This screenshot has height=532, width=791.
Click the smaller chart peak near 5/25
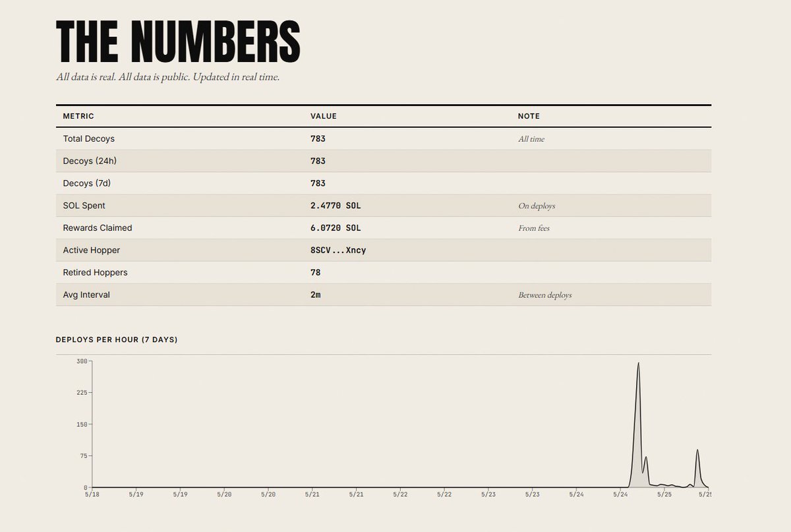[x=697, y=451]
